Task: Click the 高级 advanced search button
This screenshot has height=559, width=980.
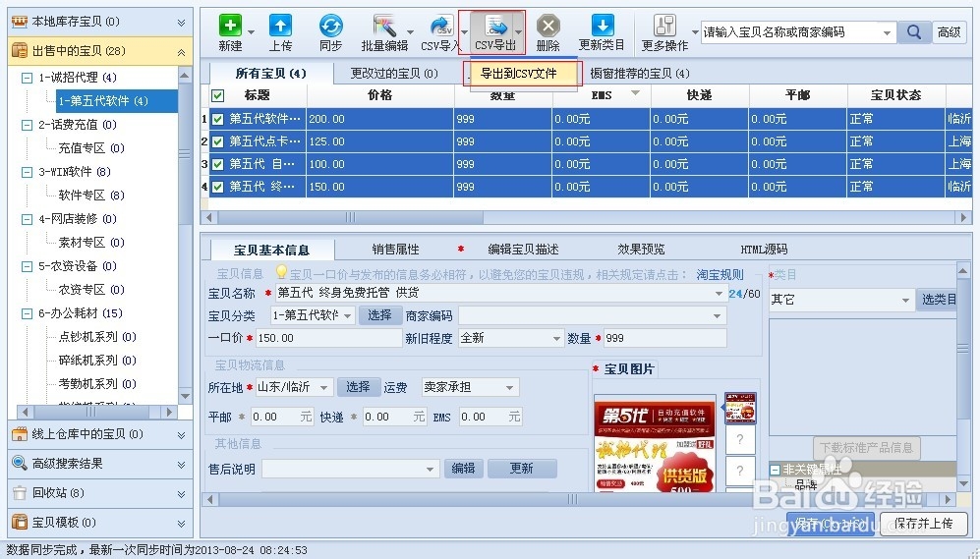Action: 950,31
